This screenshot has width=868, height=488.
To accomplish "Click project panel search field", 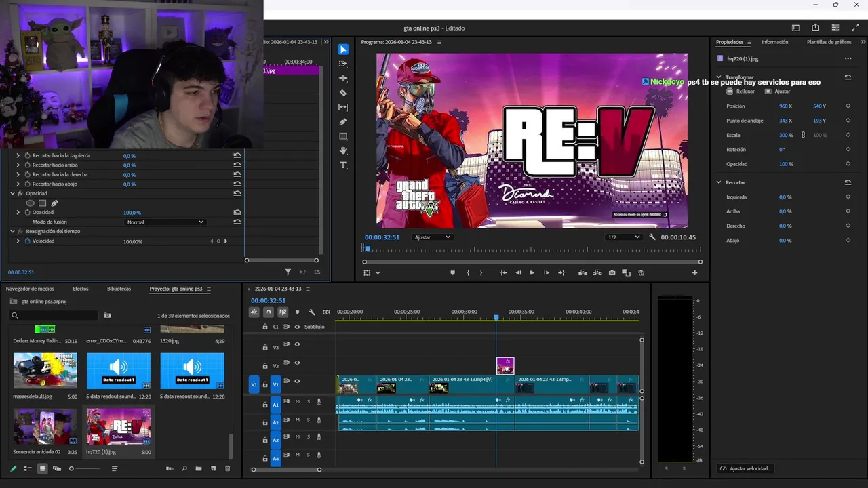I will (54, 315).
